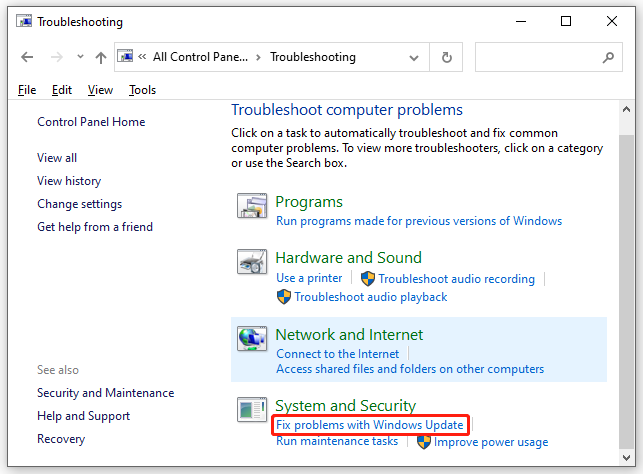
Task: Click the Forward navigation arrow
Action: tap(57, 57)
